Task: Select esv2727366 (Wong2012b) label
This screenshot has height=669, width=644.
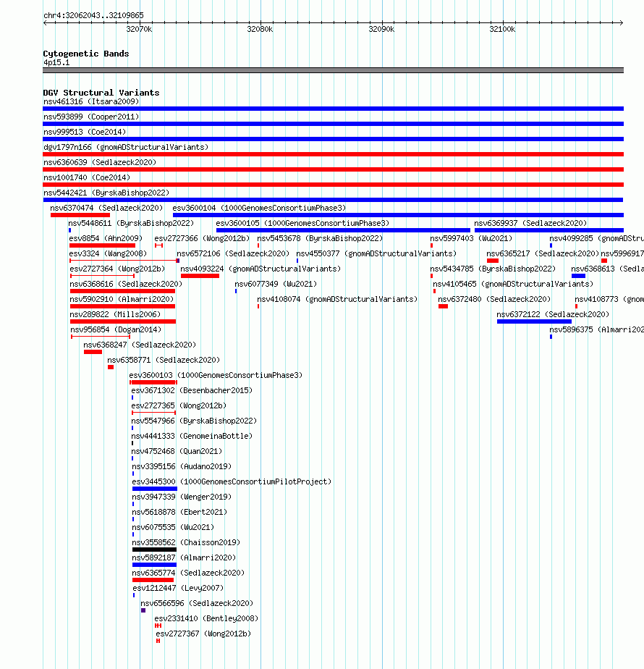Action: 202,238
